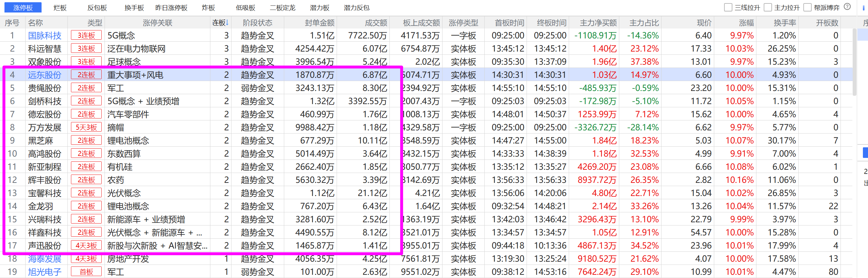This screenshot has width=868, height=278.
Task: Click the 3连板 tag for 国脉科技
Action: tap(86, 36)
